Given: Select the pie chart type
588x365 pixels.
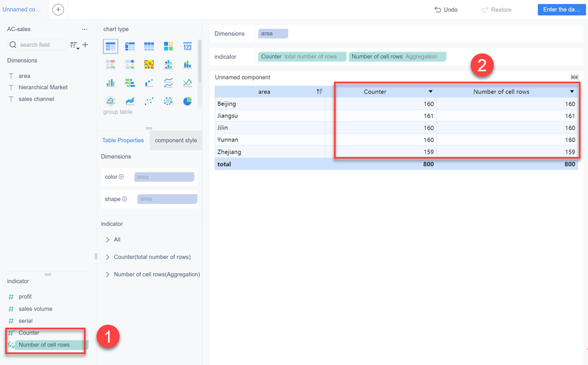Looking at the screenshot, I should (x=187, y=101).
